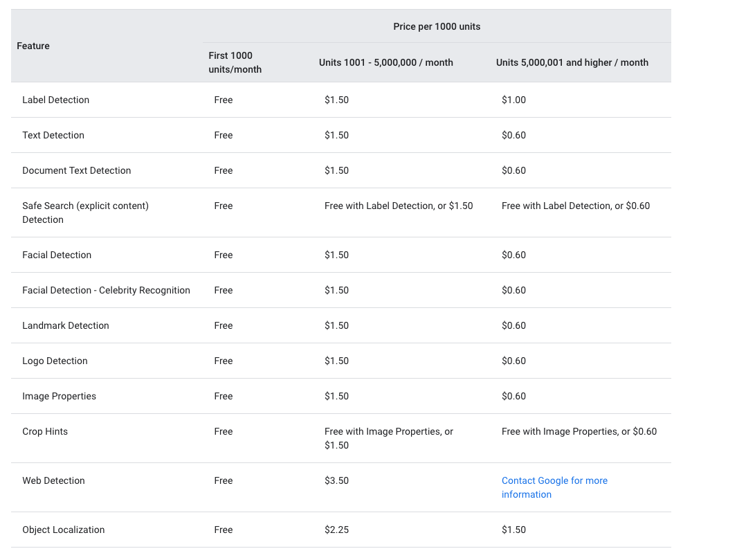
Task: Click the Free cell in Safe Search row
Action: coord(224,206)
